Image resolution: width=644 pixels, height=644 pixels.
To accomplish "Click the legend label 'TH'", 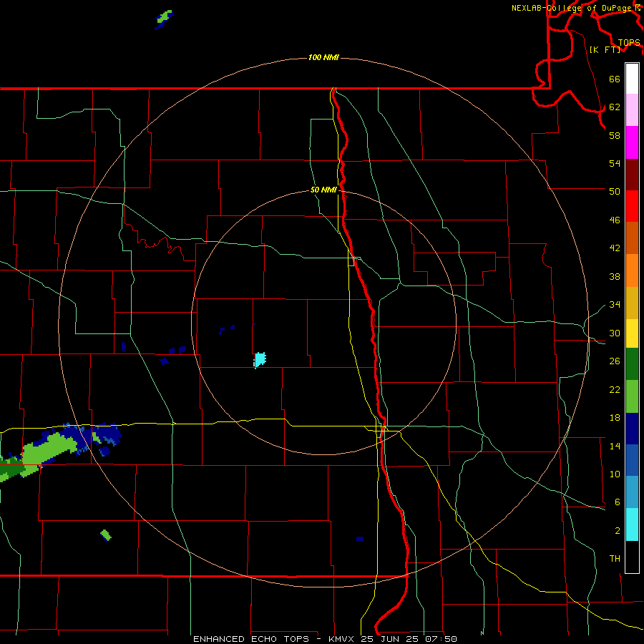I will (x=615, y=559).
